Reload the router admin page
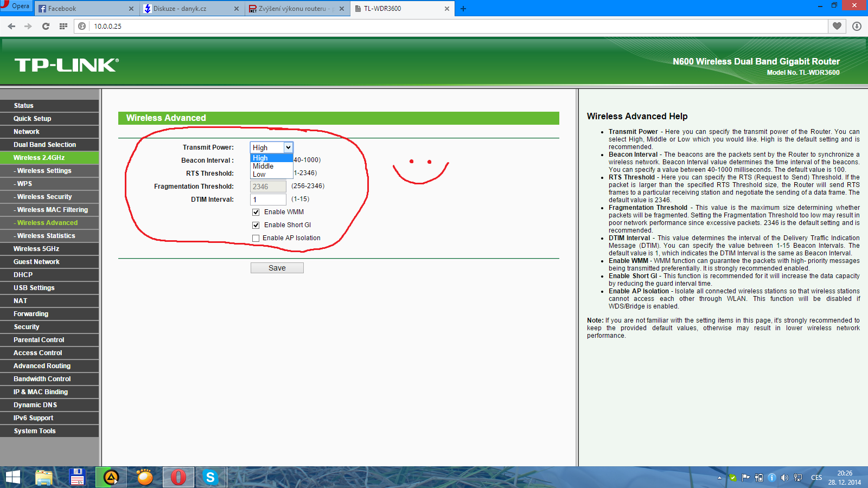This screenshot has width=868, height=488. [46, 26]
